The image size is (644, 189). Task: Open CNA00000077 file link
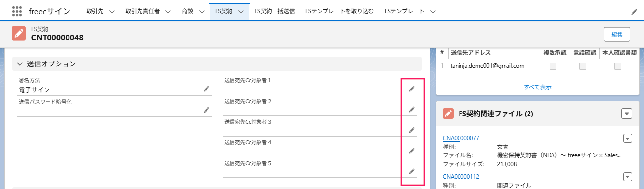[460, 138]
